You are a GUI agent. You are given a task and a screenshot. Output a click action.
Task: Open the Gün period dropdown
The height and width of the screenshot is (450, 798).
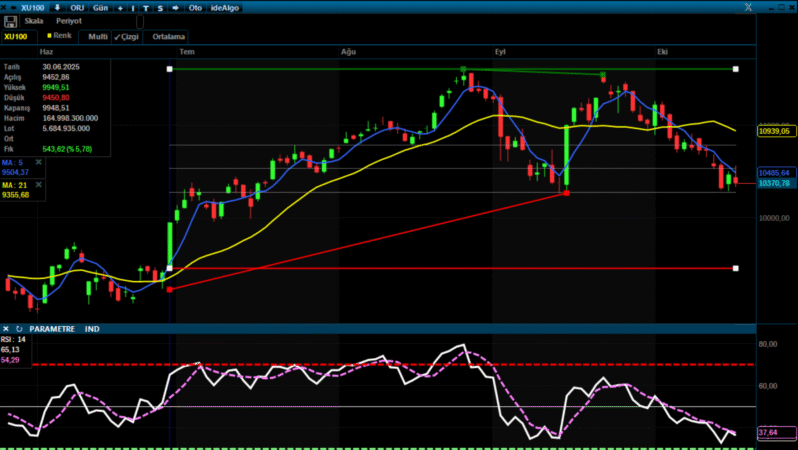click(x=100, y=7)
